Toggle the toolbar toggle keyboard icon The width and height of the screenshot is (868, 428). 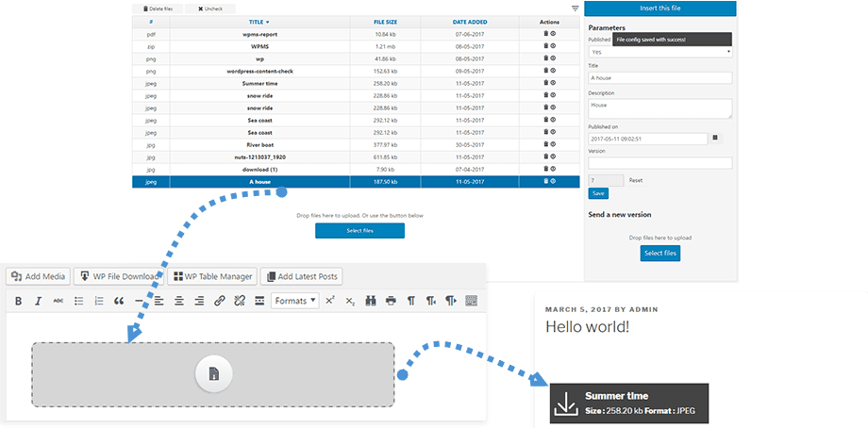point(471,301)
